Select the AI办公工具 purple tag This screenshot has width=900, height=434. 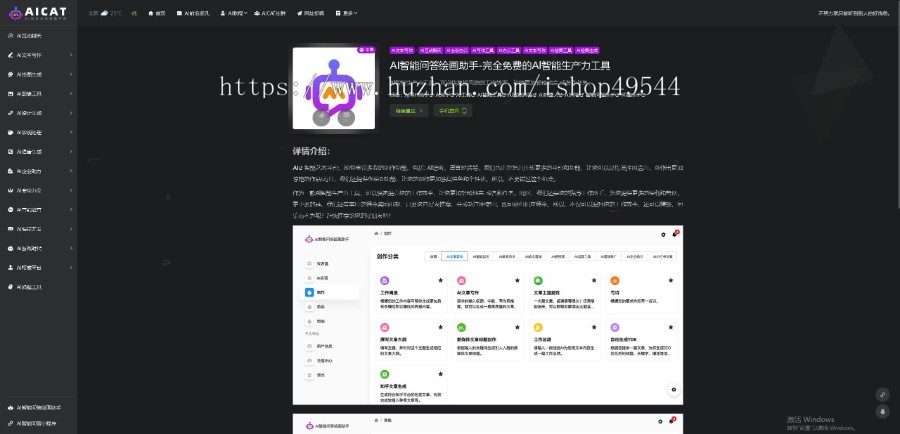coord(509,51)
